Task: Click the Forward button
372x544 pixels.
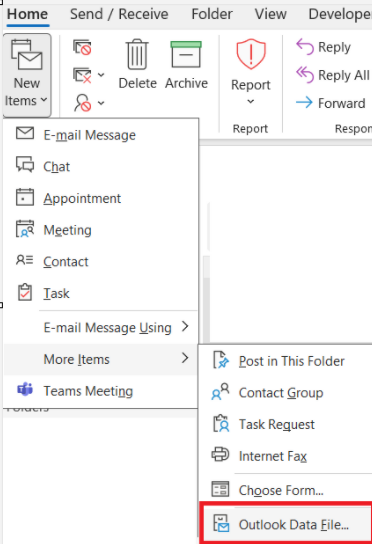Action: pos(331,103)
